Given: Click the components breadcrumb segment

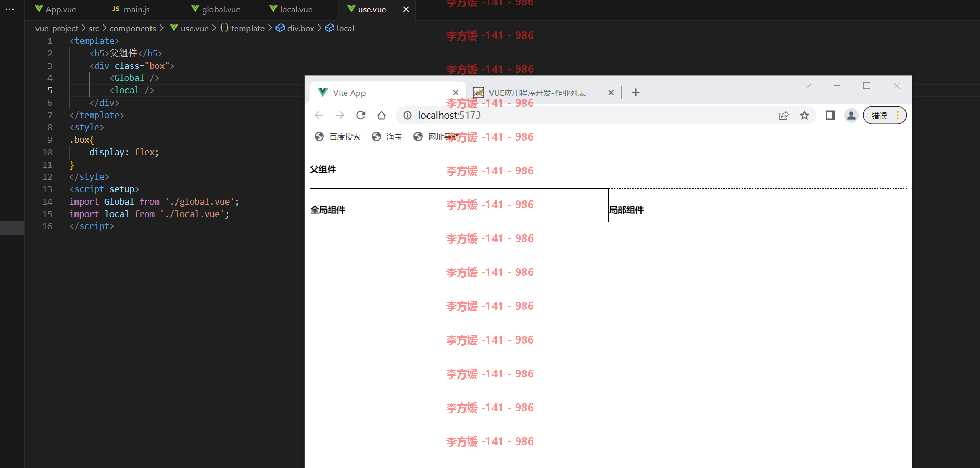Looking at the screenshot, I should [133, 28].
